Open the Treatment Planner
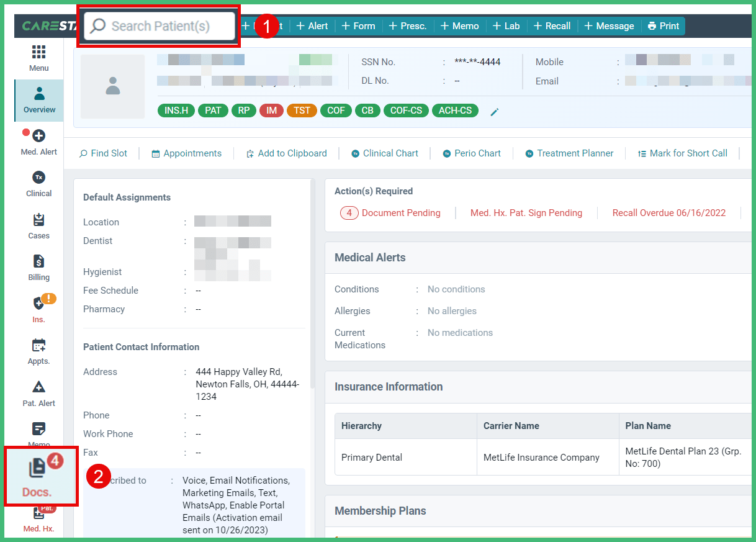 569,153
